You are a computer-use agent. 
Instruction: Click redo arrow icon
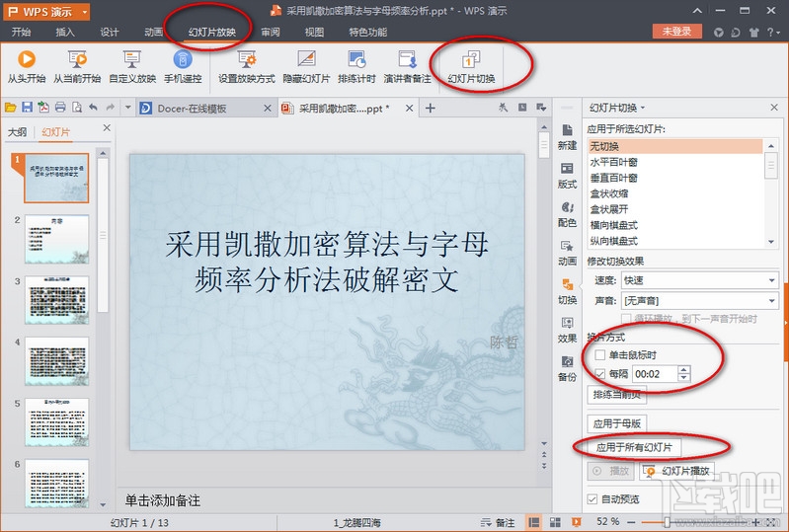[111, 107]
